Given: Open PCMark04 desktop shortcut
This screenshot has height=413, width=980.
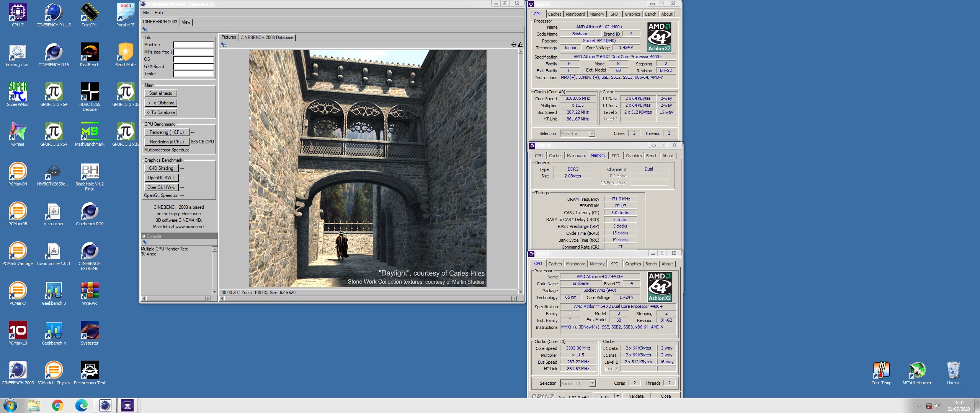Looking at the screenshot, I should [x=18, y=174].
